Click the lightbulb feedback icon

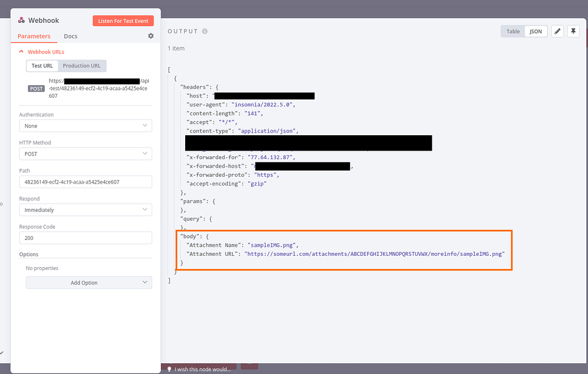[169, 369]
